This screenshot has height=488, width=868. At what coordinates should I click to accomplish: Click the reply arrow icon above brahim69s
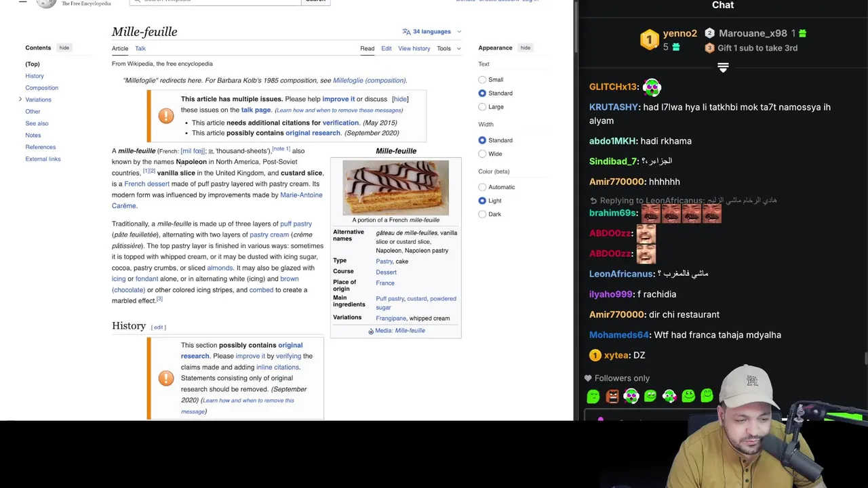(x=593, y=201)
